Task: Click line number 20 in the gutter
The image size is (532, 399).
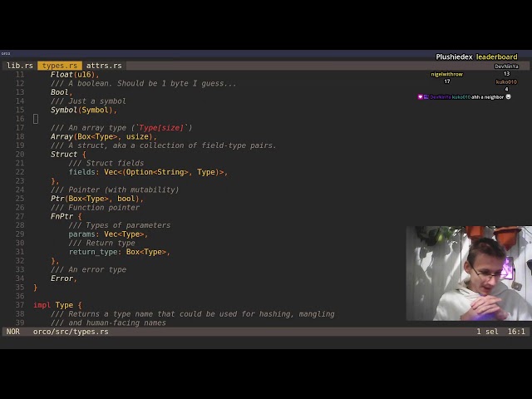Action: pos(20,154)
